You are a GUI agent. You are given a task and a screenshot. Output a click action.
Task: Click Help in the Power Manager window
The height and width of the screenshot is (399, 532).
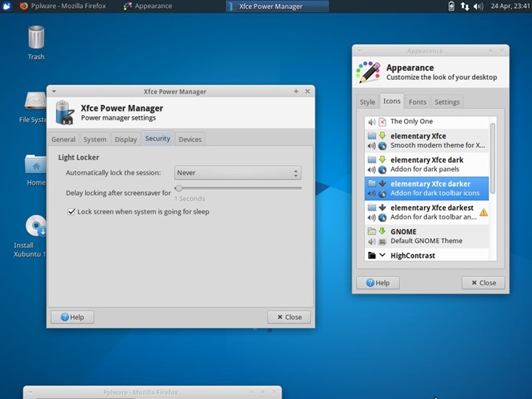(x=72, y=317)
